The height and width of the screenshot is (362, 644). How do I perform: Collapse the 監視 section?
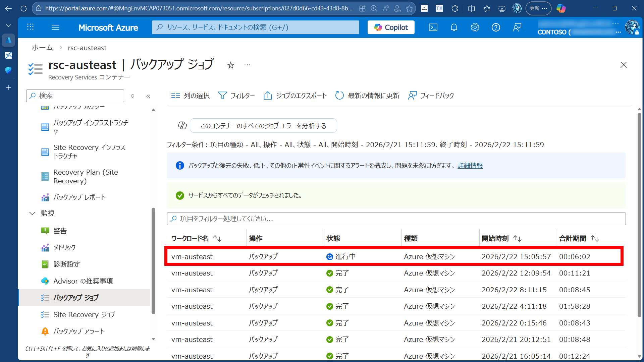coord(32,213)
